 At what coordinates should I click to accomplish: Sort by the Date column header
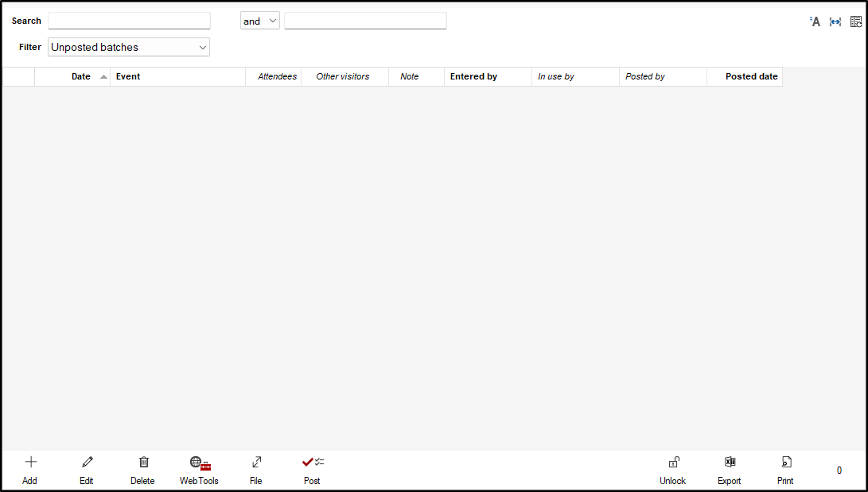coord(81,77)
